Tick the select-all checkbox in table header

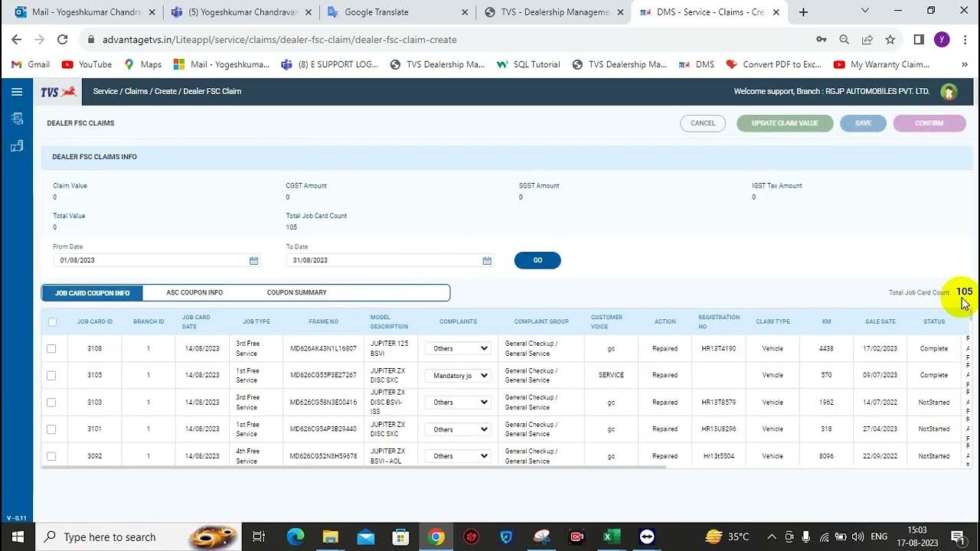(52, 322)
